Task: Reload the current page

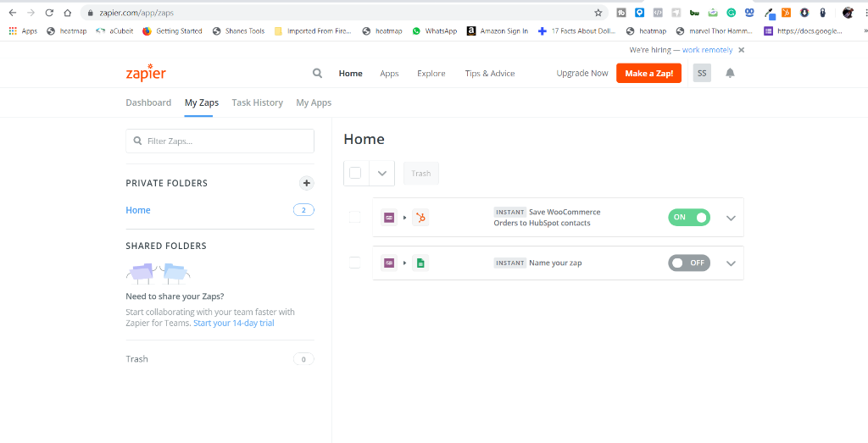Action: coord(49,12)
